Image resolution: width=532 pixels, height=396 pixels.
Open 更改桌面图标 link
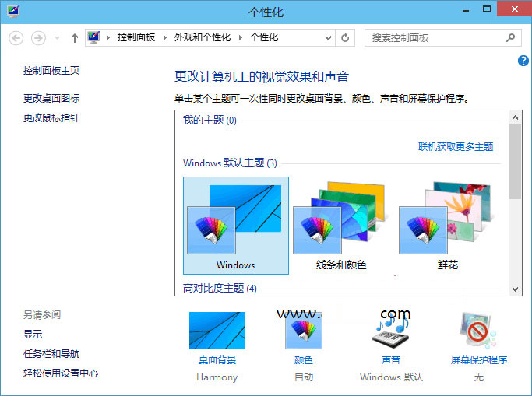(x=51, y=99)
